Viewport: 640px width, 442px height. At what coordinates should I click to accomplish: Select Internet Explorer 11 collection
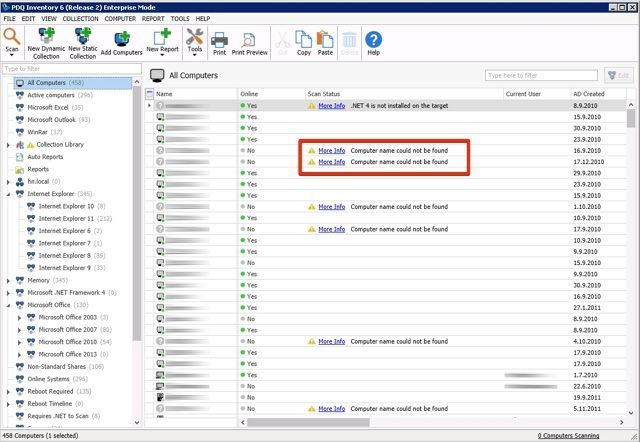coord(66,218)
